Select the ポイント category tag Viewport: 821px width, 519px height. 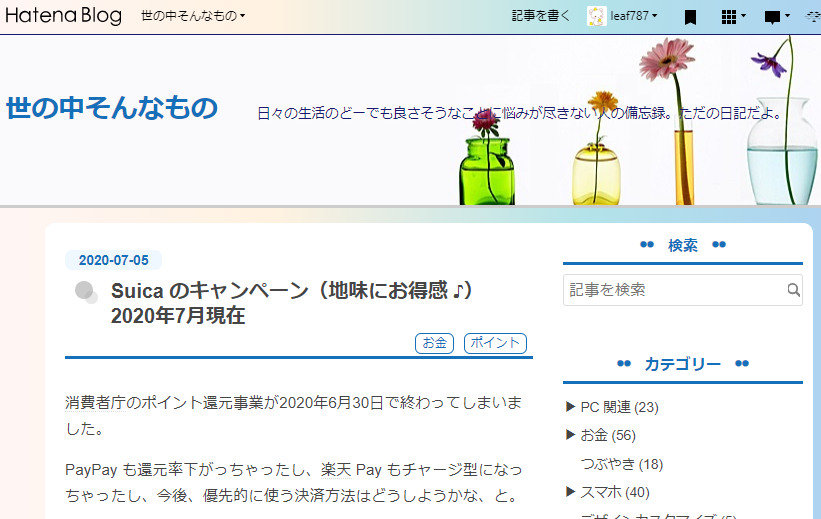click(x=495, y=343)
